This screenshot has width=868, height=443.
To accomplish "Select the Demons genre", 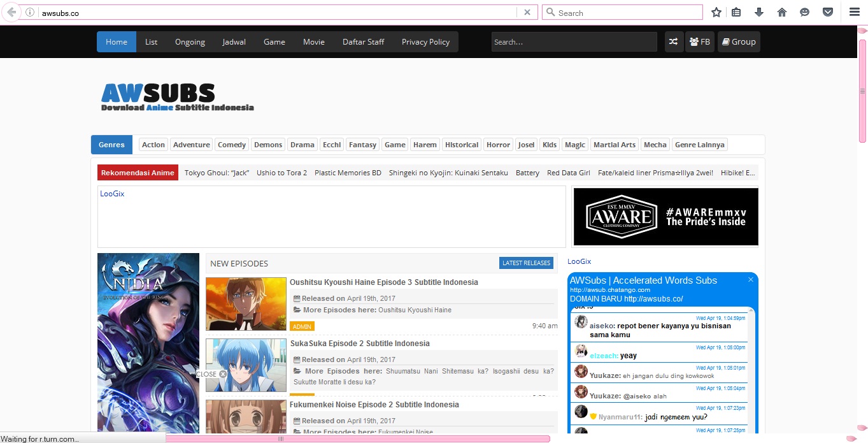I will tap(268, 145).
